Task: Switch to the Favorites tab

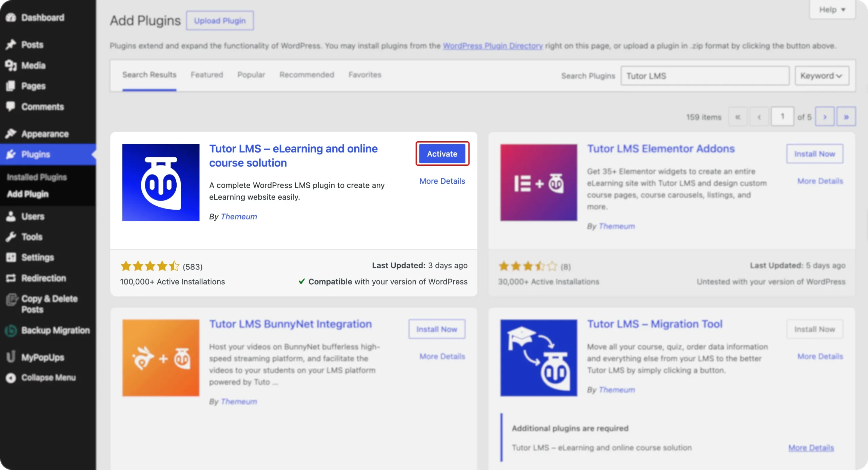Action: 365,75
